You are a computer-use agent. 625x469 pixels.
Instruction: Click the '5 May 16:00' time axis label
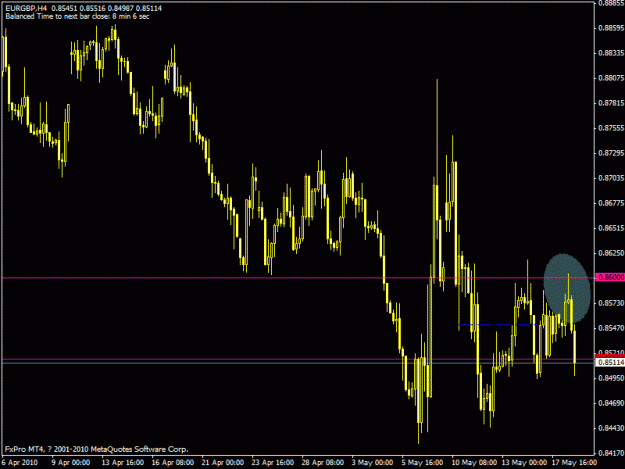[x=422, y=463]
